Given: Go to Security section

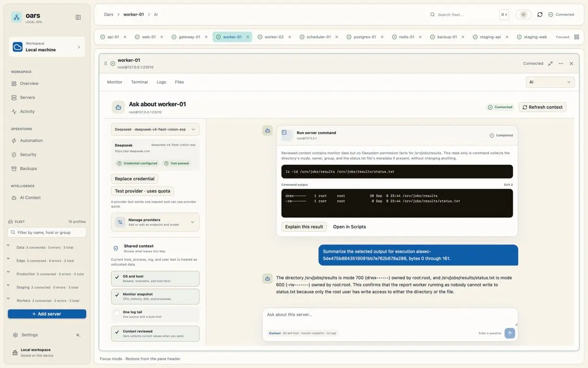Looking at the screenshot, I should tap(28, 154).
